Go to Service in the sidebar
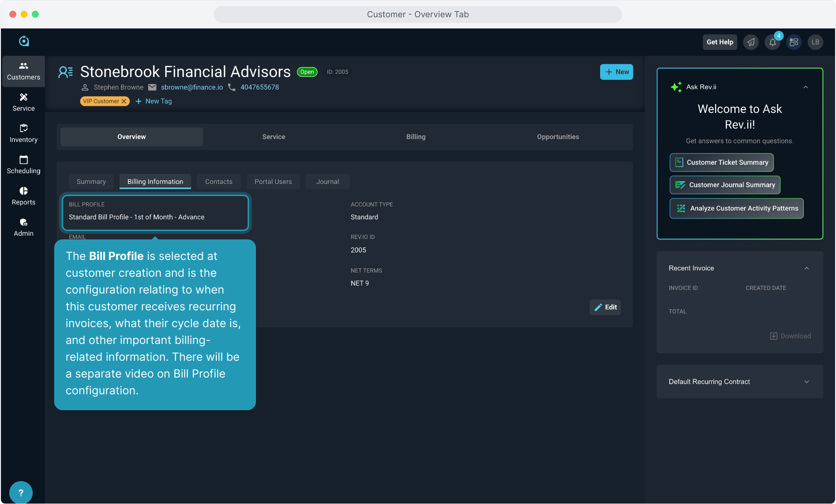The image size is (836, 504). pos(23,102)
